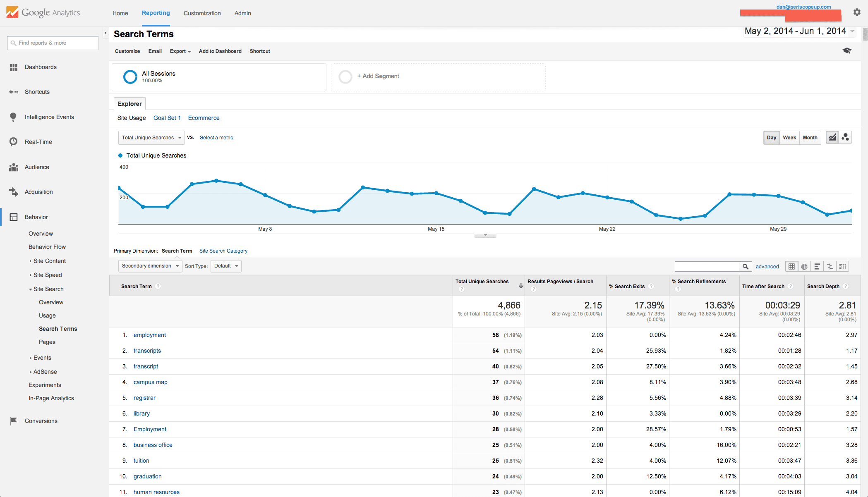
Task: Select the Explorer tab
Action: coord(129,103)
